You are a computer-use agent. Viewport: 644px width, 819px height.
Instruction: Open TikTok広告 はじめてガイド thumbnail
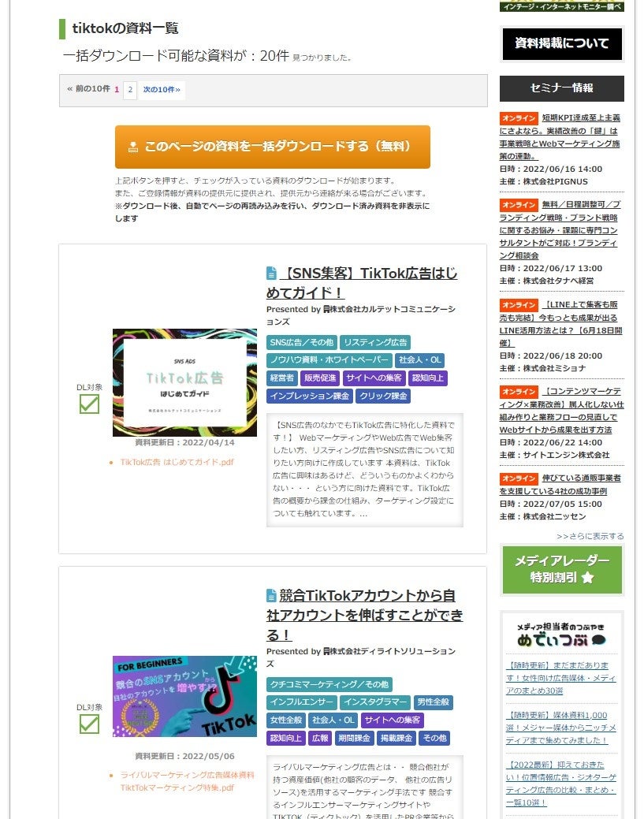click(x=185, y=382)
